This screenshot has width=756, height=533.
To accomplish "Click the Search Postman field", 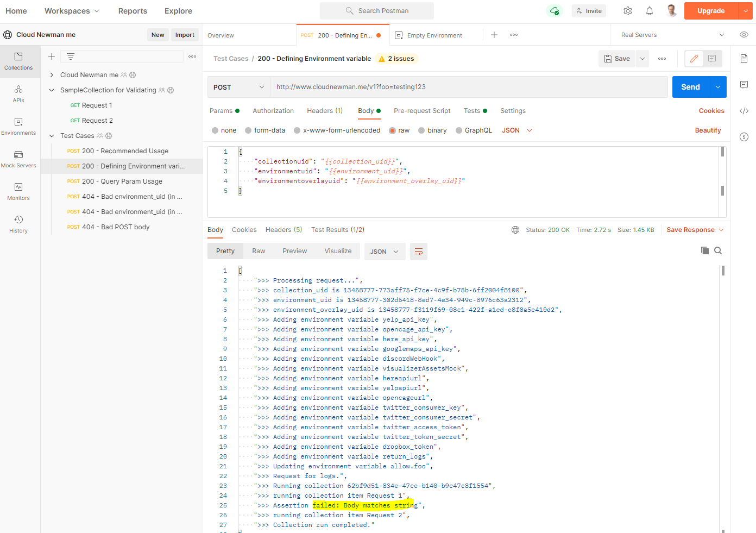I will (x=377, y=11).
